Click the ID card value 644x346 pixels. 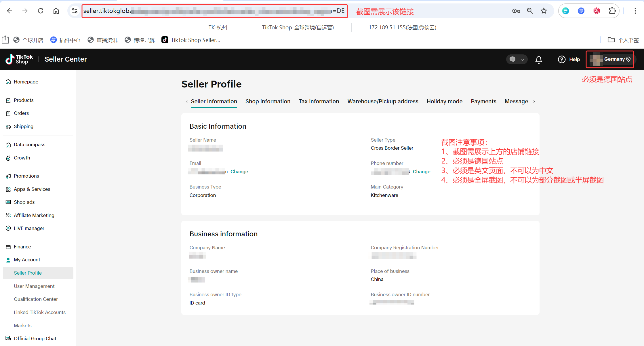197,303
